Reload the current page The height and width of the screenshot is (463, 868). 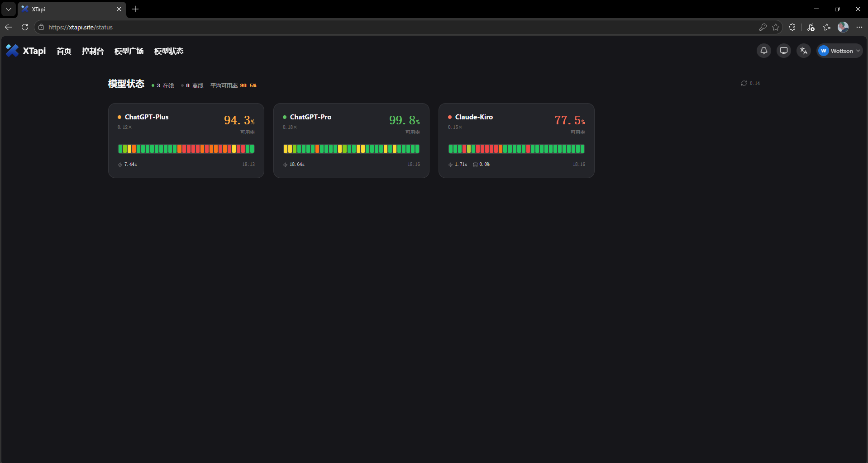tap(25, 27)
